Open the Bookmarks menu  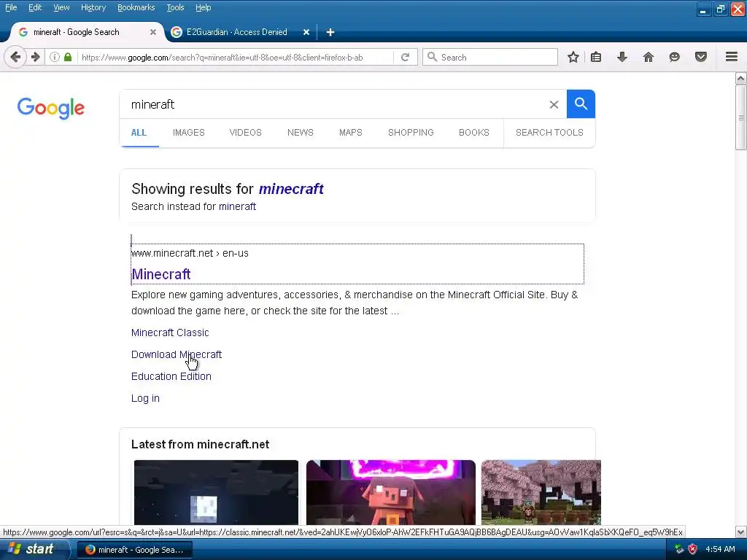[x=136, y=7]
